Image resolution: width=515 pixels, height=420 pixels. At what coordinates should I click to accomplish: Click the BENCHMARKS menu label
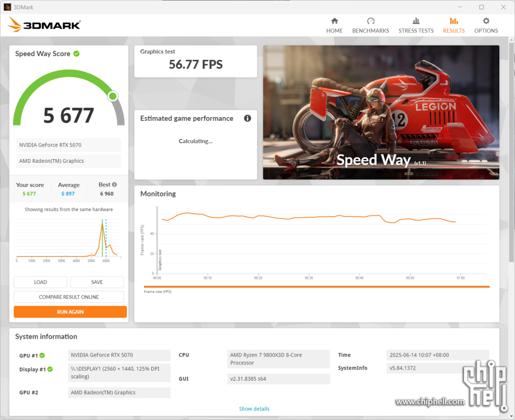pyautogui.click(x=370, y=30)
